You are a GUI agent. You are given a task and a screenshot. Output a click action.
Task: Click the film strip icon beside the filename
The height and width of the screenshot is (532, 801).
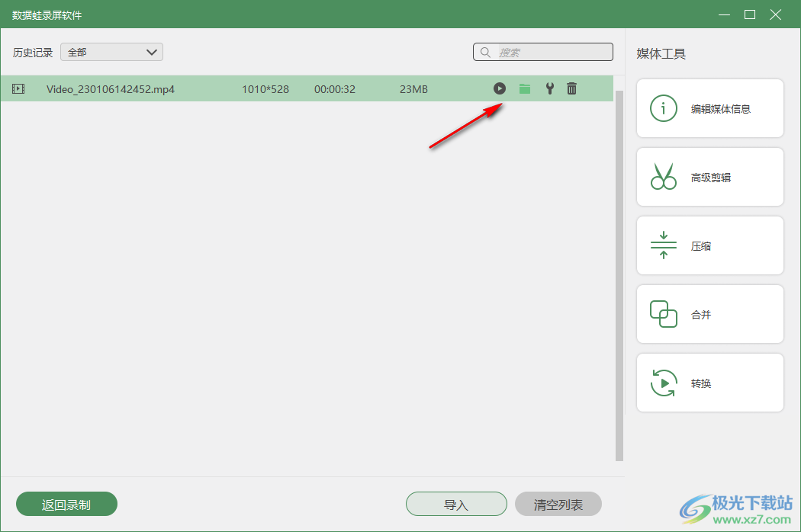tap(18, 89)
